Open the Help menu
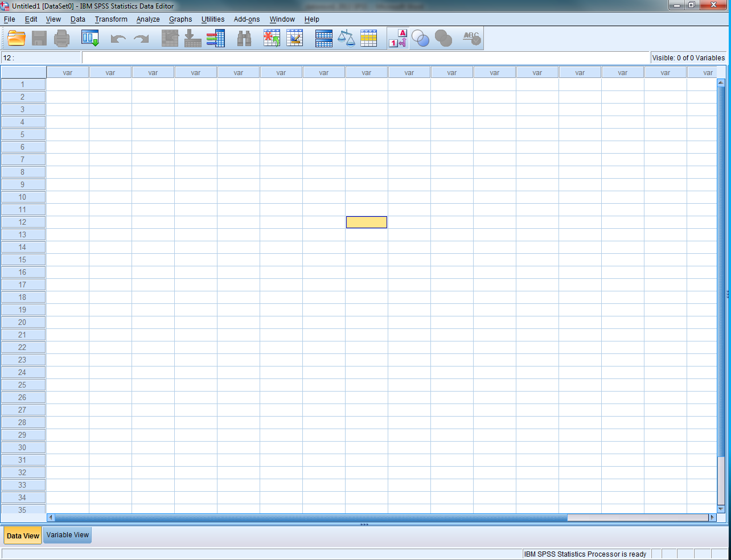The image size is (731, 560). pos(311,19)
